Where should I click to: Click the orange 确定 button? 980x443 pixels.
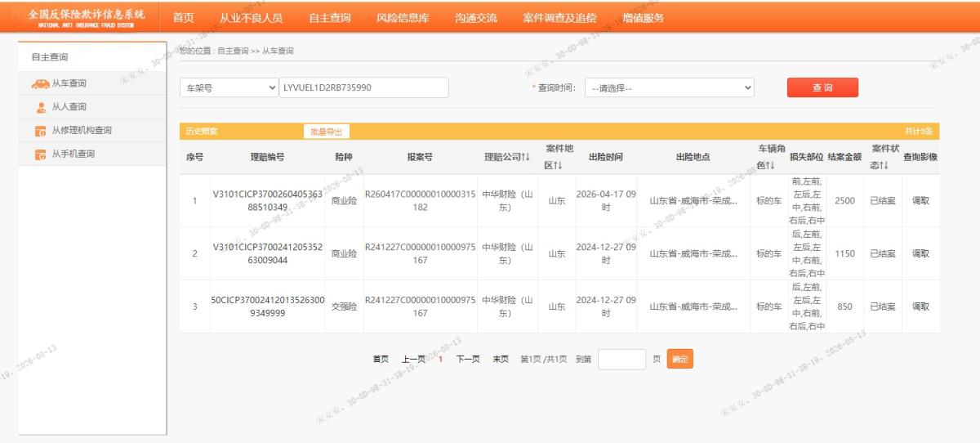pyautogui.click(x=680, y=359)
